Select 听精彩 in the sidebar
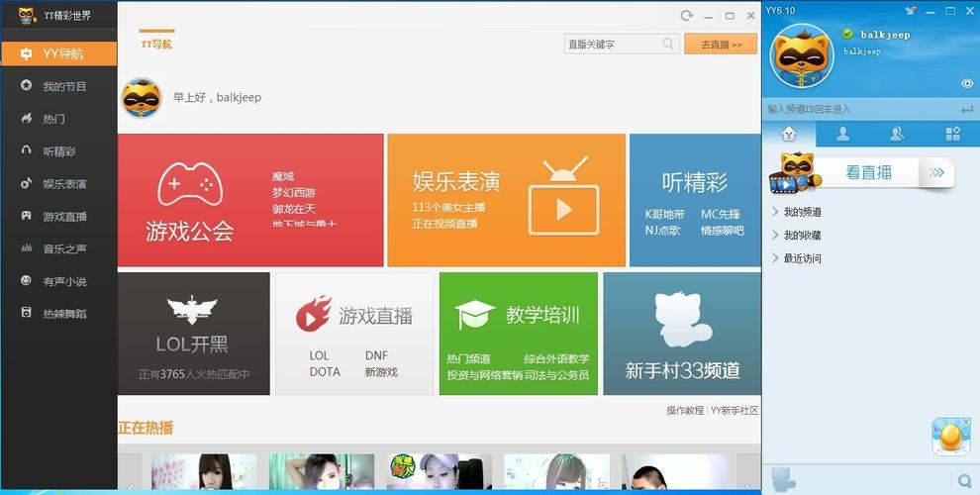This screenshot has height=495, width=980. (58, 151)
